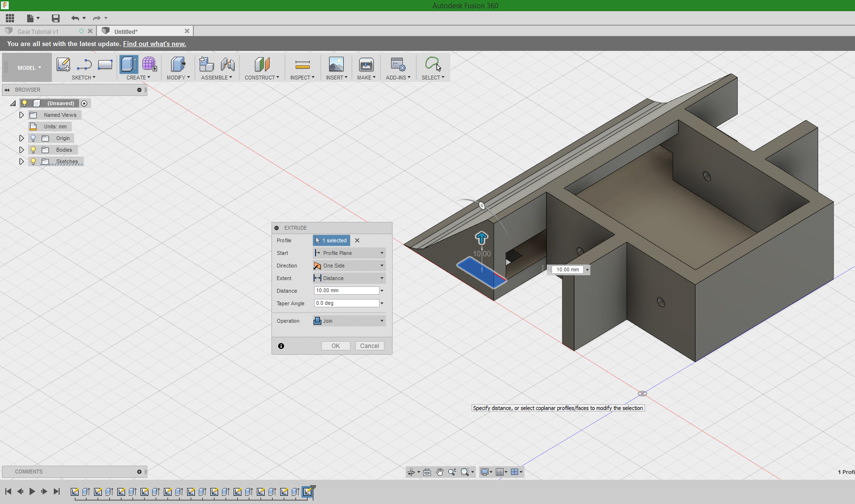This screenshot has height=504, width=855.
Task: Click the 3D Print icon in Make panel
Action: coord(366,64)
